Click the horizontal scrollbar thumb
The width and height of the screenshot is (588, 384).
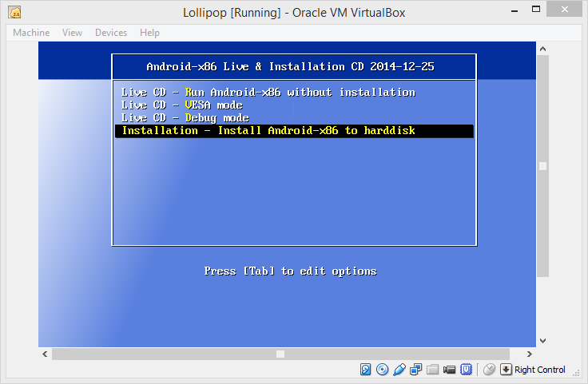click(280, 354)
